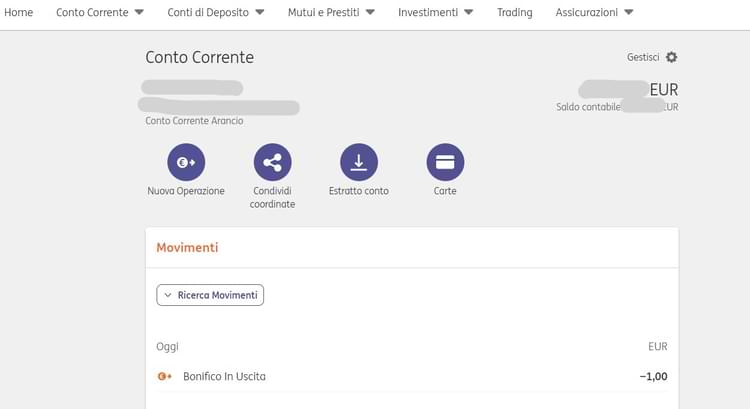Screen dimensions: 750x409
Task: Click the Saldo contabile label
Action: (x=588, y=107)
